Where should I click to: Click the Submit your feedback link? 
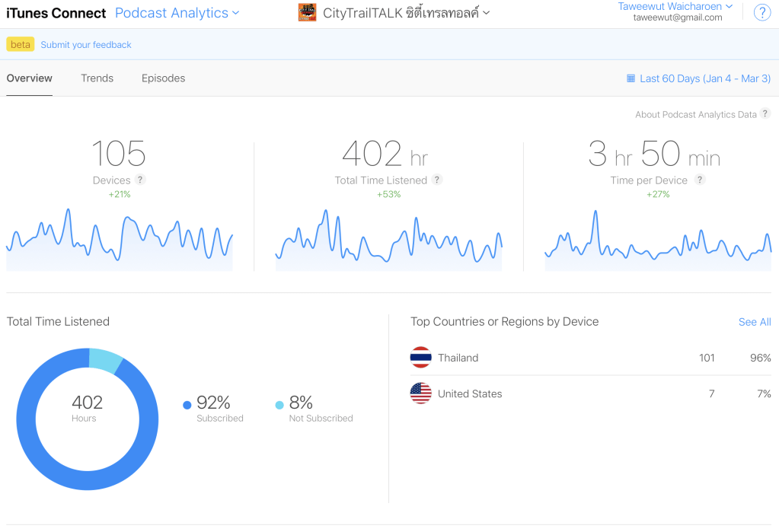click(86, 45)
